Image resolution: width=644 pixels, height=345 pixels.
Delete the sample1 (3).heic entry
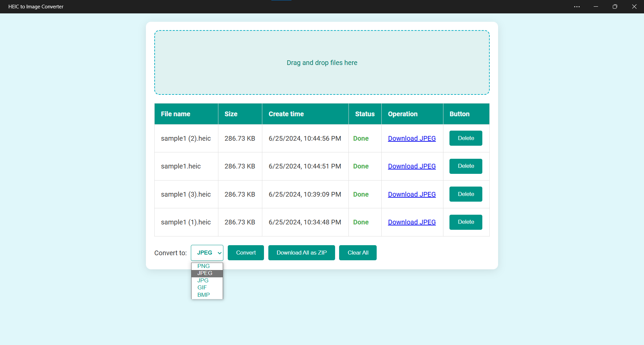466,194
